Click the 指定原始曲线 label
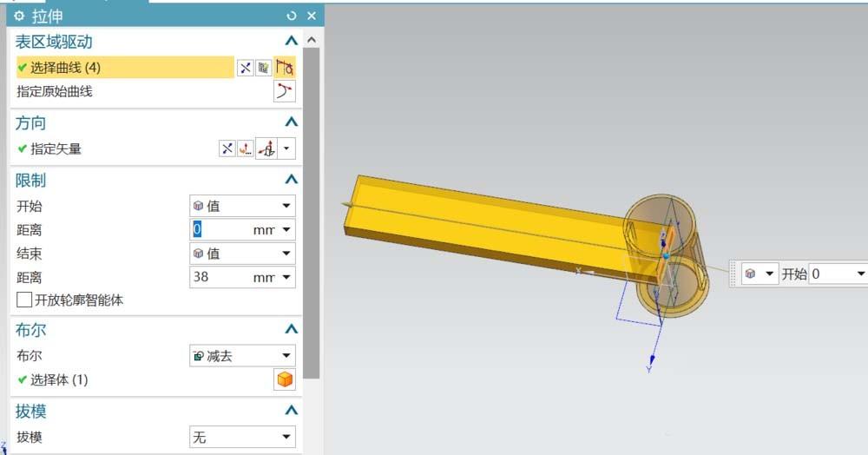 click(x=55, y=91)
